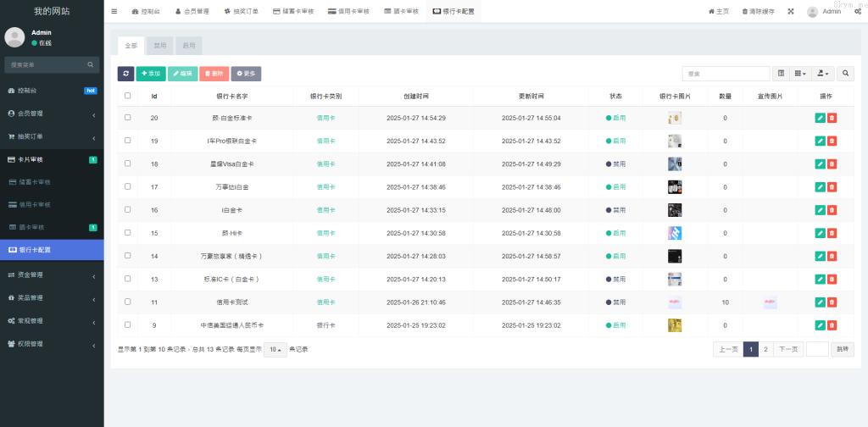Click red delete icon for row ID 9
868x427 pixels.
coord(832,324)
